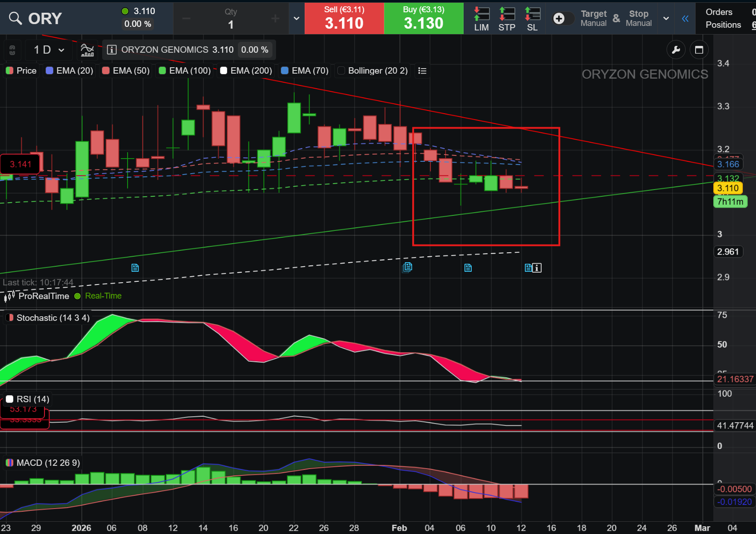Click the detach chart window icon
The width and height of the screenshot is (756, 534).
pyautogui.click(x=699, y=50)
